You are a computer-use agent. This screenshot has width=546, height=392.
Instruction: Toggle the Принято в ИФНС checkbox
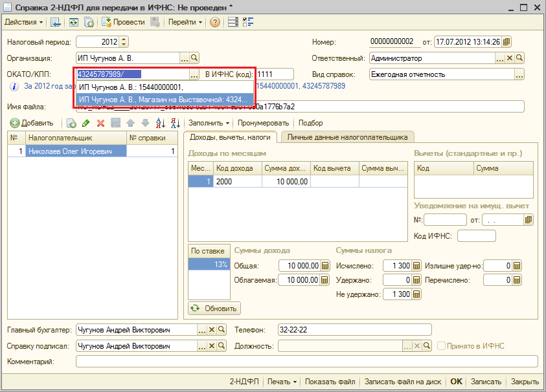[x=441, y=346]
